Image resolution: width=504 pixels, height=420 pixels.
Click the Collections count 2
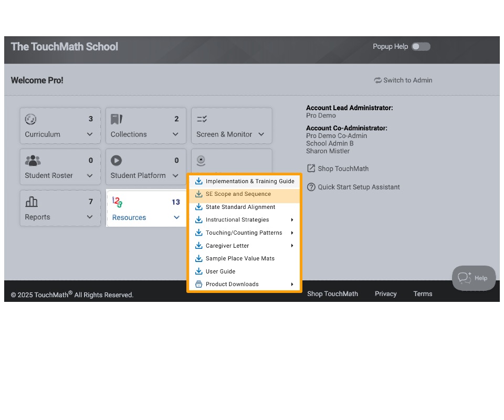point(176,119)
